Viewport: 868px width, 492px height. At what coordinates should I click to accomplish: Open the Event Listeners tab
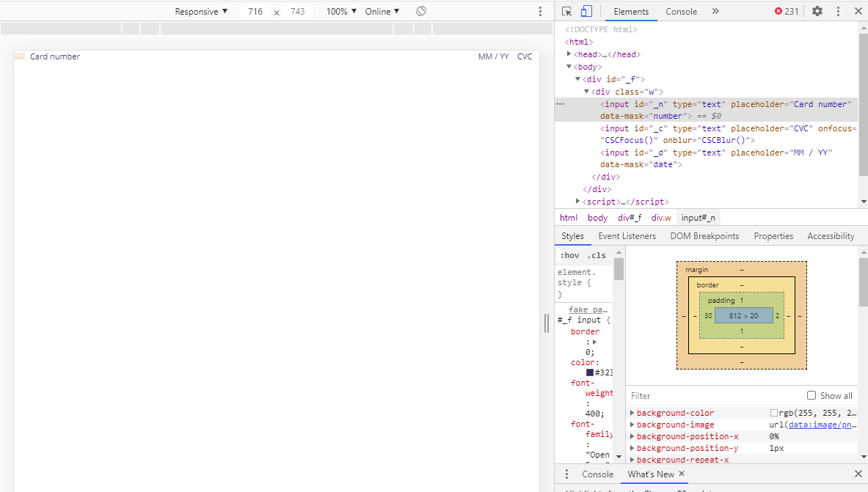pyautogui.click(x=627, y=236)
